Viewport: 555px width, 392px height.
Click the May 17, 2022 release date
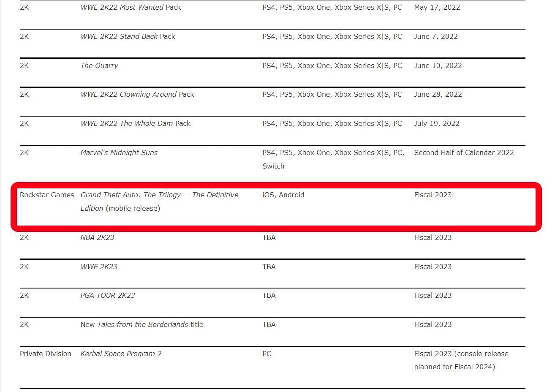(437, 7)
